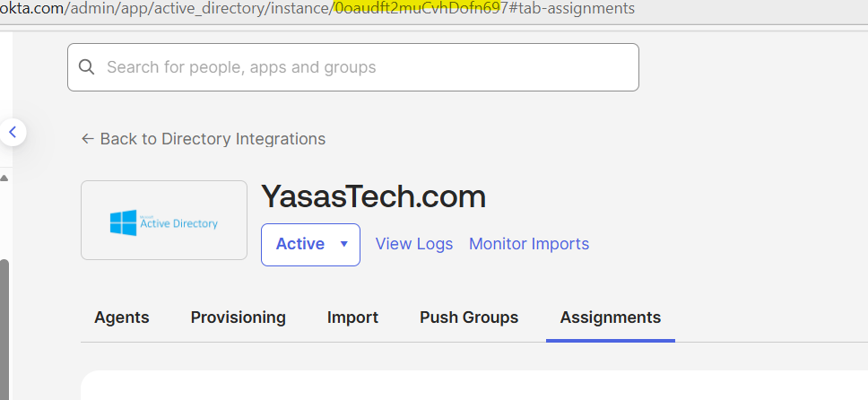868x400 pixels.
Task: Open the Active status dropdown
Action: coord(310,244)
